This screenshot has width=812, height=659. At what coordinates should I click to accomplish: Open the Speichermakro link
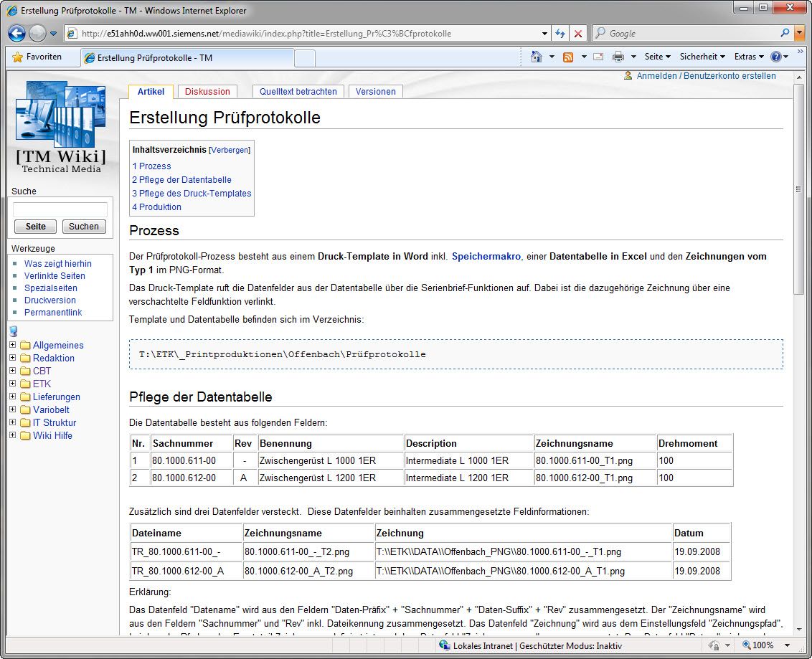click(486, 256)
